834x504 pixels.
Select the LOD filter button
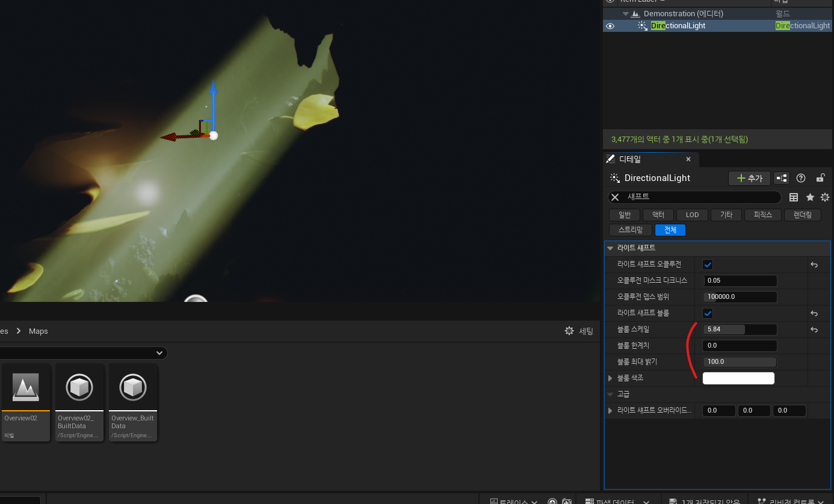tap(692, 215)
